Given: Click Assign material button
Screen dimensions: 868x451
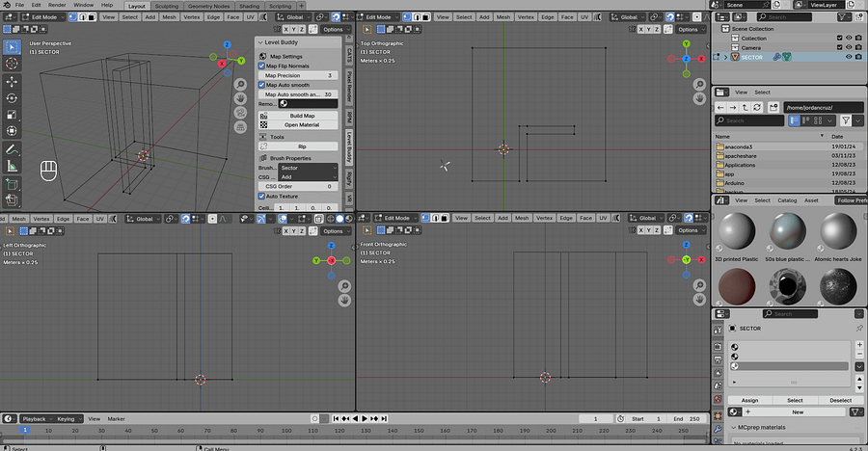Looking at the screenshot, I should pyautogui.click(x=749, y=400).
